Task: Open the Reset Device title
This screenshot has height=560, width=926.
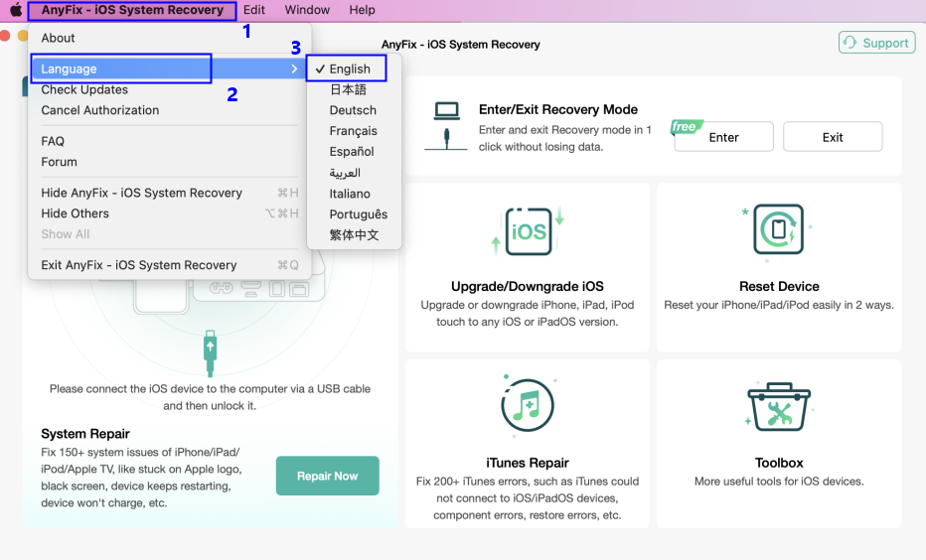Action: [779, 287]
